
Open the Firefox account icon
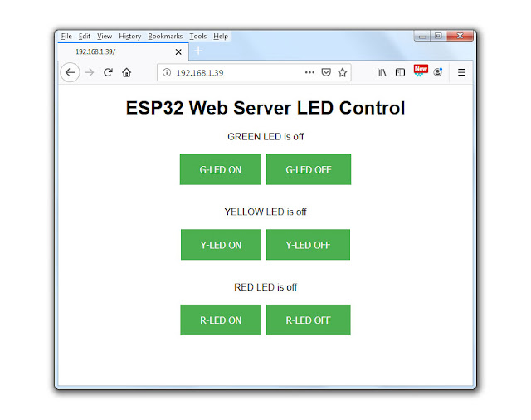tap(438, 72)
